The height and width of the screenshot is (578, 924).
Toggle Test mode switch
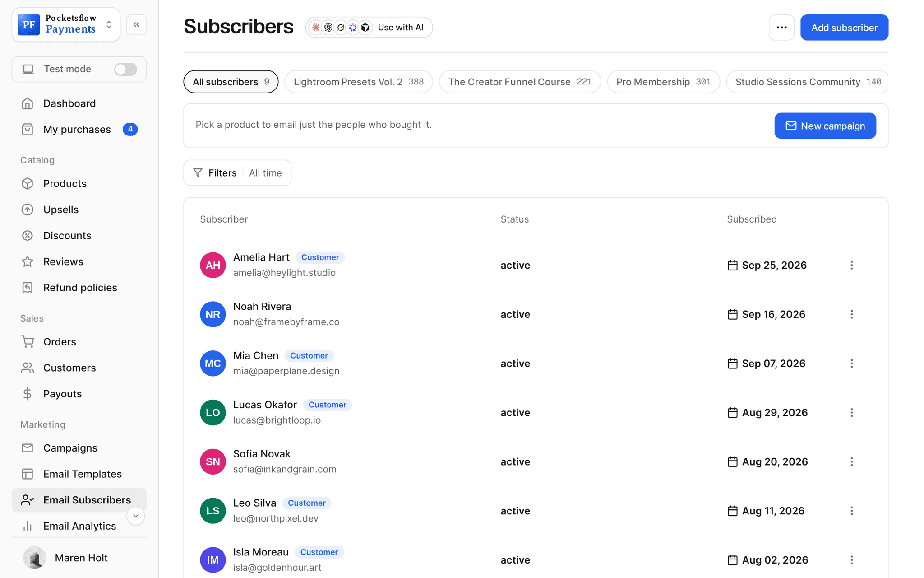pyautogui.click(x=125, y=69)
